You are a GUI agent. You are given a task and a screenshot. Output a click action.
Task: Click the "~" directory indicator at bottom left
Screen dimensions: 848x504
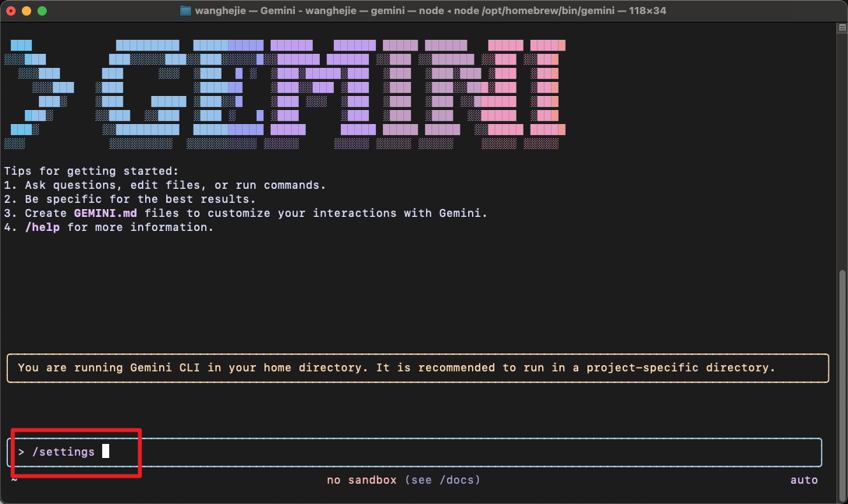tap(13, 480)
